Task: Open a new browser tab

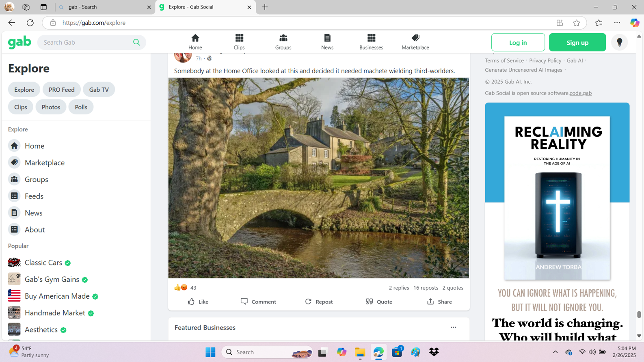Action: (x=265, y=7)
